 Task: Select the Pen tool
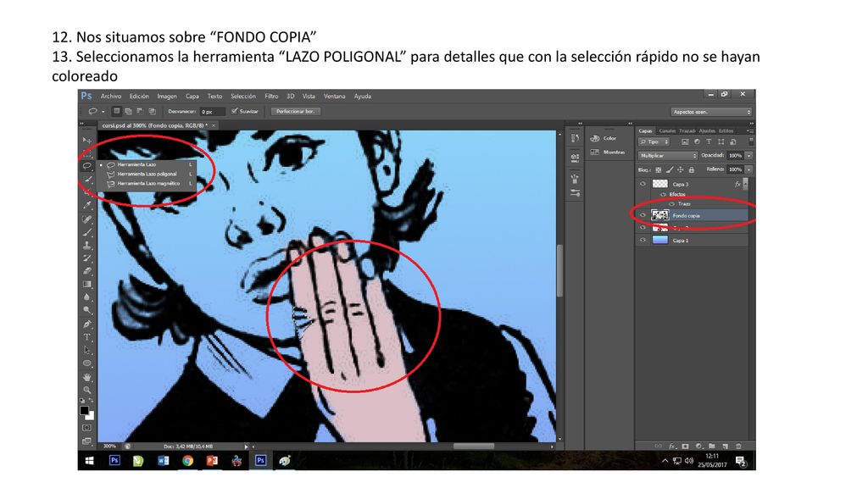[87, 324]
